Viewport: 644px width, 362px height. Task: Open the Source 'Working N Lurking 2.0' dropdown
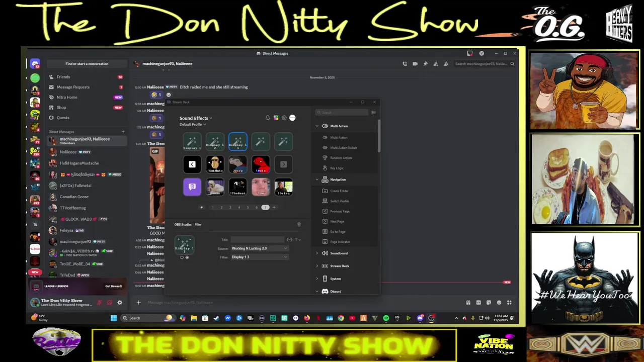260,248
